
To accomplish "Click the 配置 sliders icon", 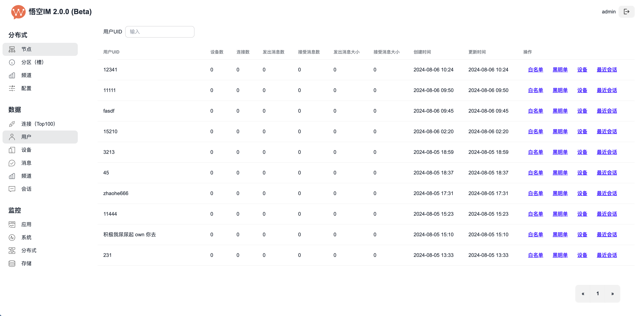I will pos(12,88).
